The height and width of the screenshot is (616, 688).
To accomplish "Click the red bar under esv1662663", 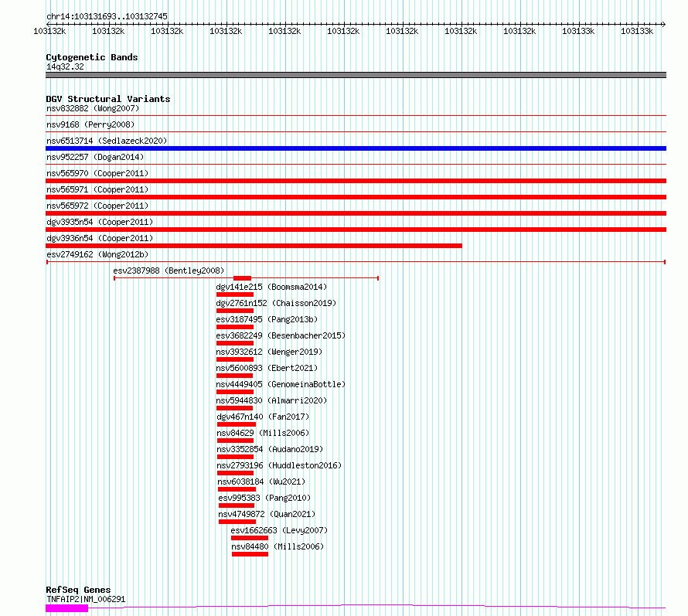I will coord(250,538).
